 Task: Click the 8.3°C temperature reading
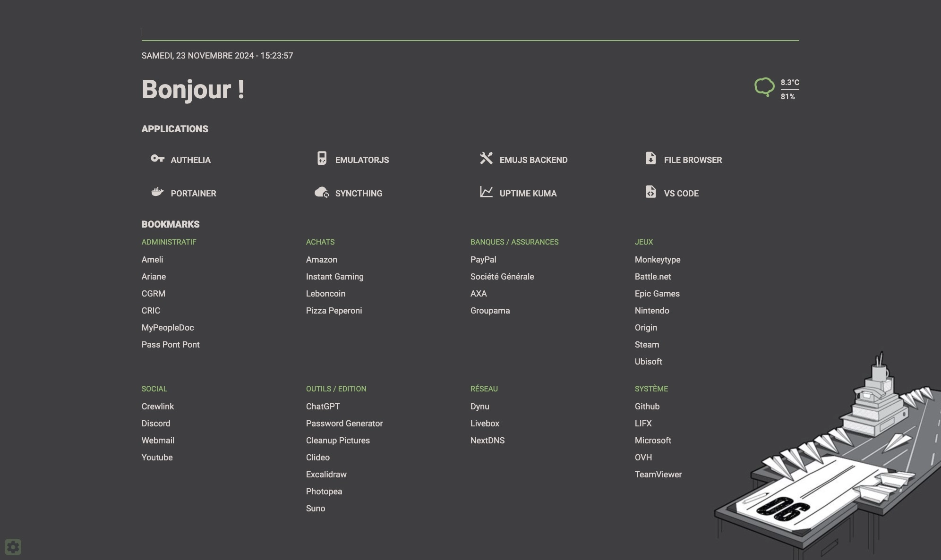(x=790, y=82)
